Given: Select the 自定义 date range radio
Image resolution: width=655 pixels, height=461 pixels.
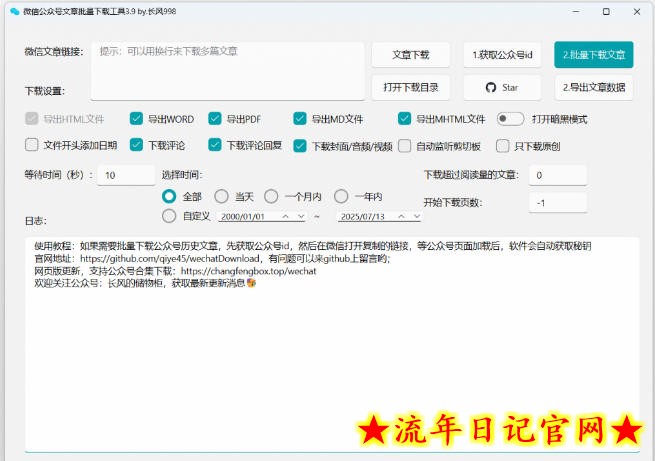Looking at the screenshot, I should [x=169, y=216].
